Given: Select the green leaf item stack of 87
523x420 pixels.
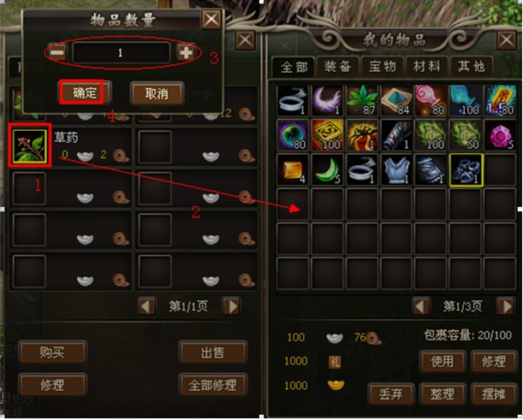Looking at the screenshot, I should point(362,100).
